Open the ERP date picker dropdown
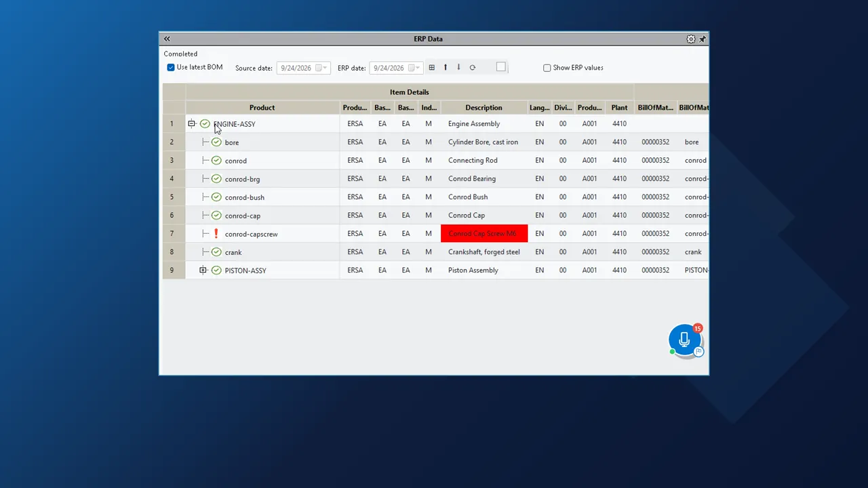The image size is (868, 488). pyautogui.click(x=418, y=68)
